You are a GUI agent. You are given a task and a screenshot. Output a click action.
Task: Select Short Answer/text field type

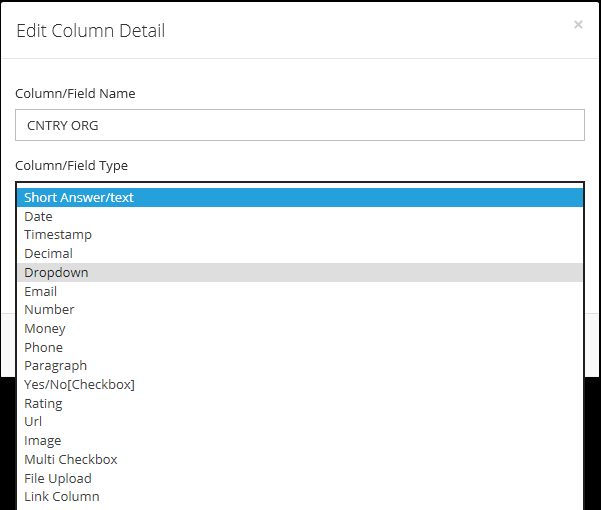[300, 197]
